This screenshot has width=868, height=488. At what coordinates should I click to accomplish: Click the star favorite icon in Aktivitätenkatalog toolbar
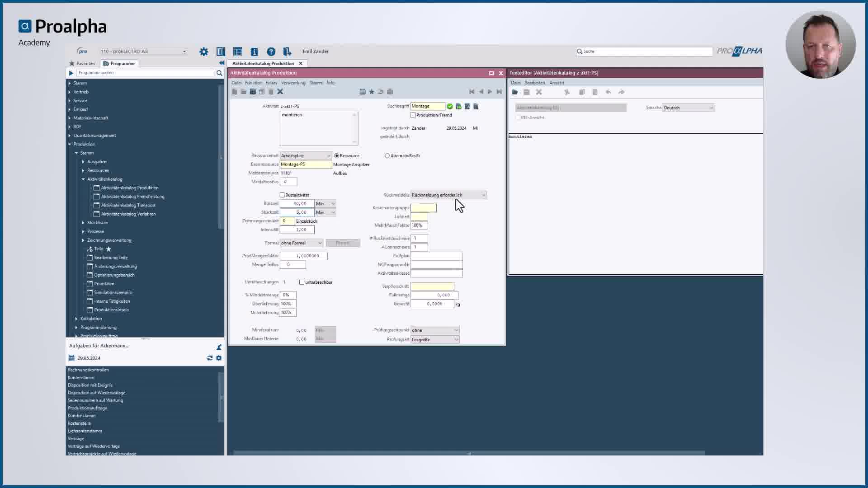pyautogui.click(x=372, y=92)
